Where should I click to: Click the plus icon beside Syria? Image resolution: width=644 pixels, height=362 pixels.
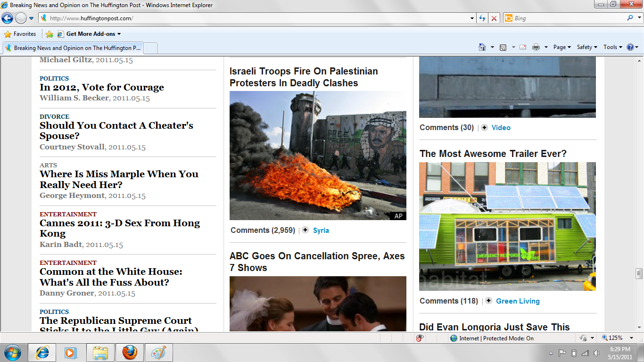pyautogui.click(x=305, y=230)
